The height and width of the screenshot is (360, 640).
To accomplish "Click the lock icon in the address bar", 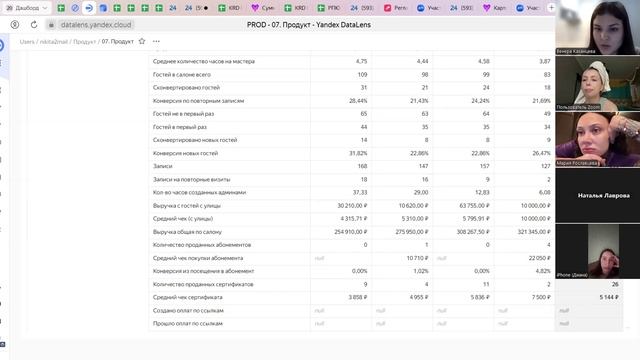I will (51, 25).
